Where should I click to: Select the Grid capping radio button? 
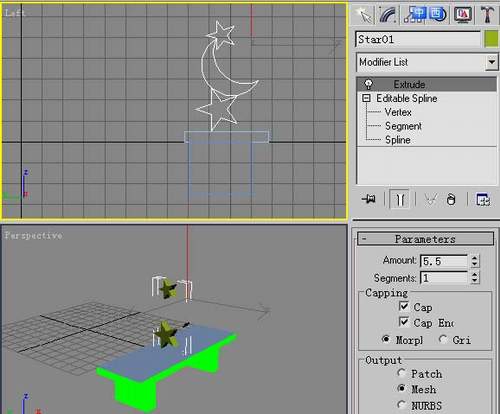[443, 339]
